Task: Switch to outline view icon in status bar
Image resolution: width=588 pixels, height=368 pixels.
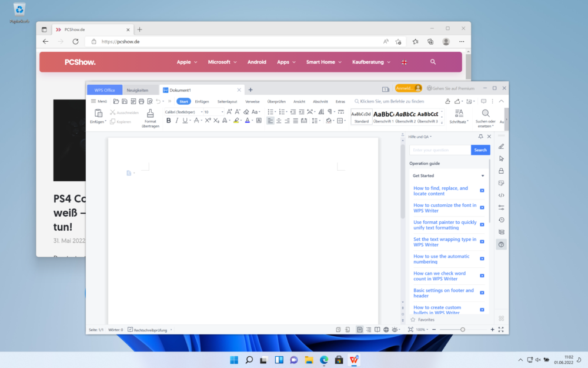Action: (369, 330)
